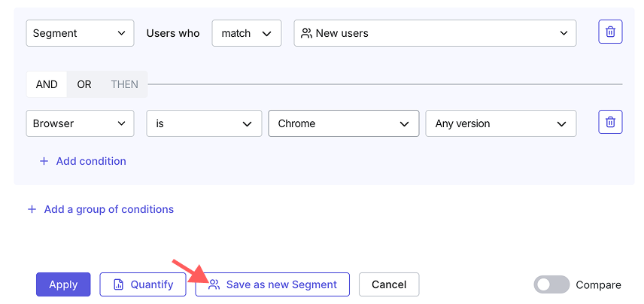
Task: Delete the Segment condition row
Action: point(610,32)
